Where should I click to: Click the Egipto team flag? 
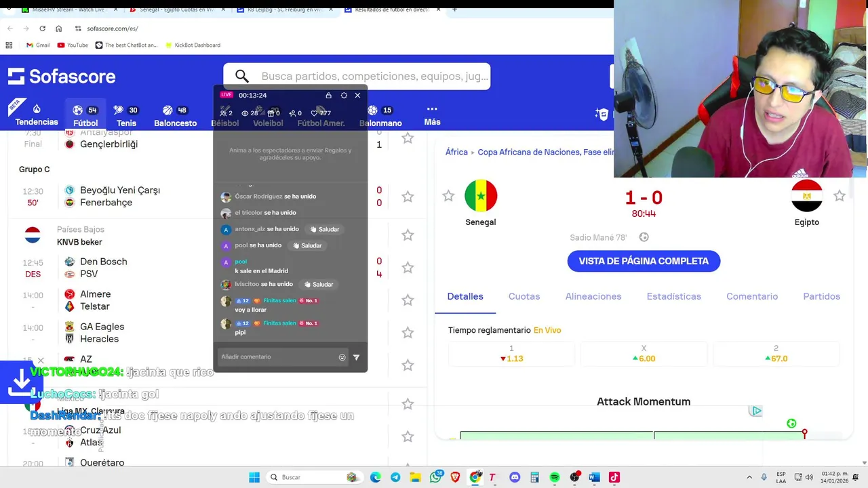point(807,196)
